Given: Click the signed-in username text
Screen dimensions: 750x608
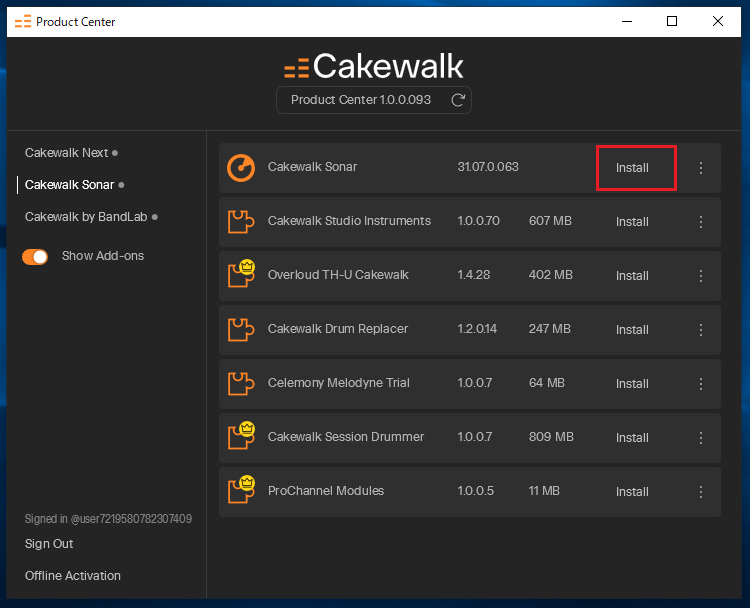Looking at the screenshot, I should pos(108,519).
